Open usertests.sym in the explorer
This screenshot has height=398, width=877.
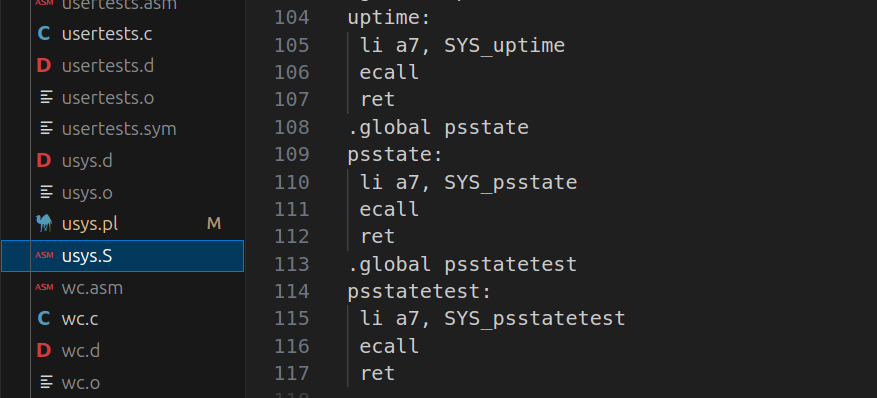click(x=119, y=129)
